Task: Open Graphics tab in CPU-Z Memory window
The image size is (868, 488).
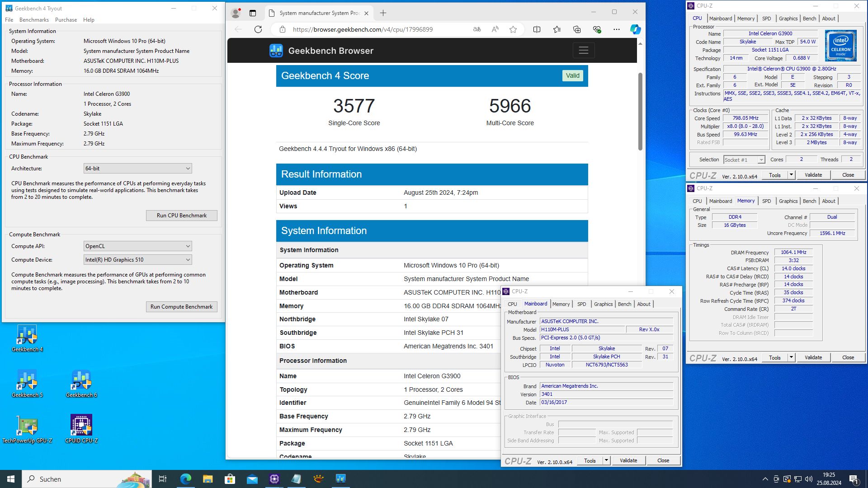Action: click(788, 201)
